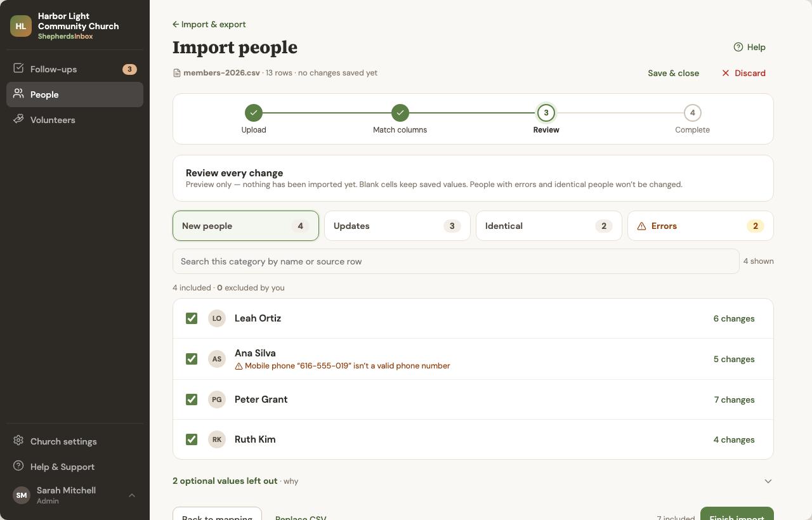Click the Help & Support question icon

pyautogui.click(x=18, y=466)
